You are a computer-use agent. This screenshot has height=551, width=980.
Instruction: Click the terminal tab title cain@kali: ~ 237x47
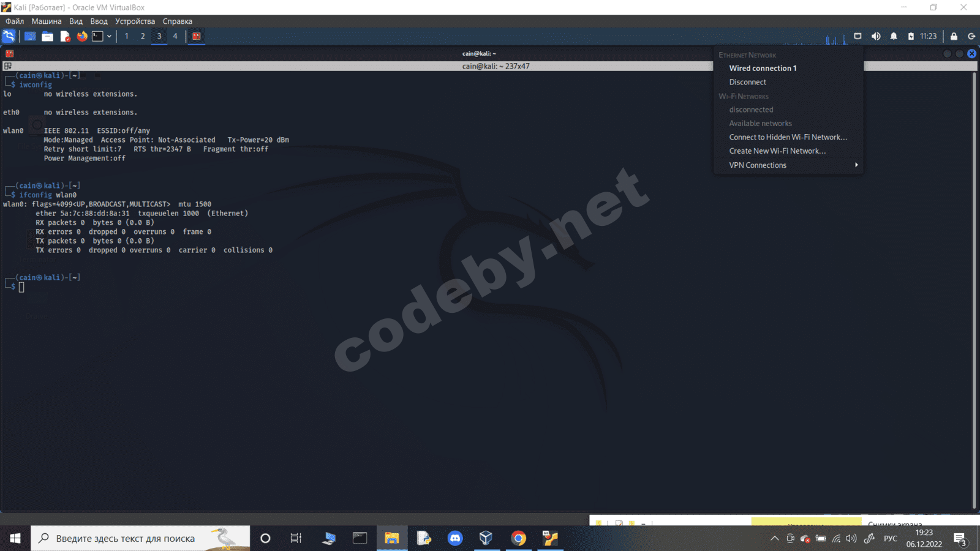496,66
